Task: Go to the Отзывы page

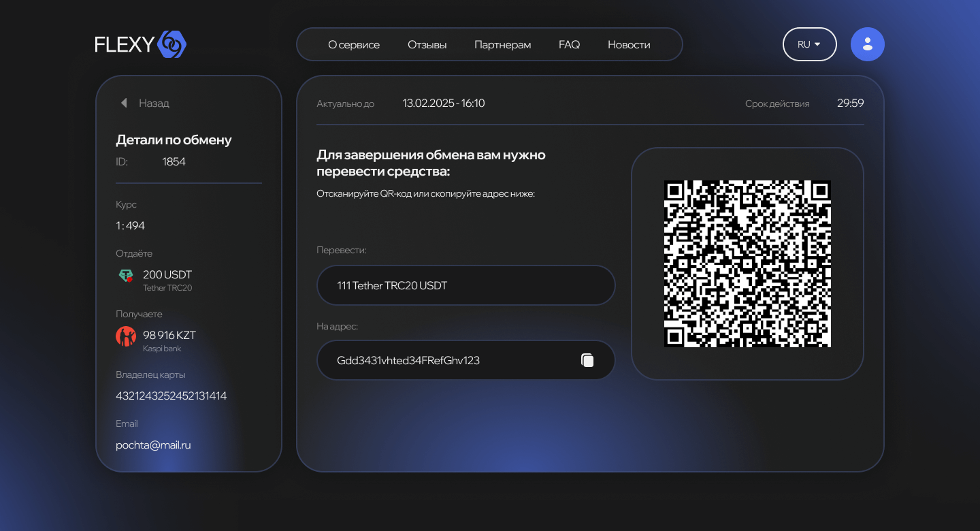Action: coord(427,45)
